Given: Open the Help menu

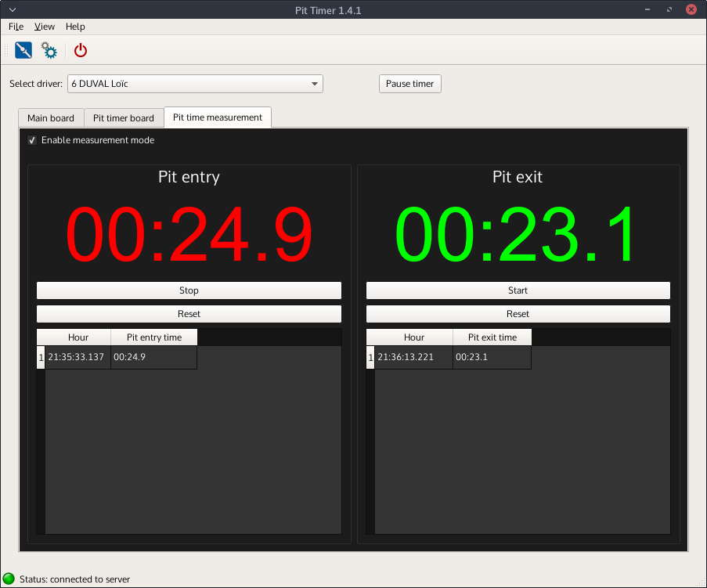Looking at the screenshot, I should click(x=75, y=27).
